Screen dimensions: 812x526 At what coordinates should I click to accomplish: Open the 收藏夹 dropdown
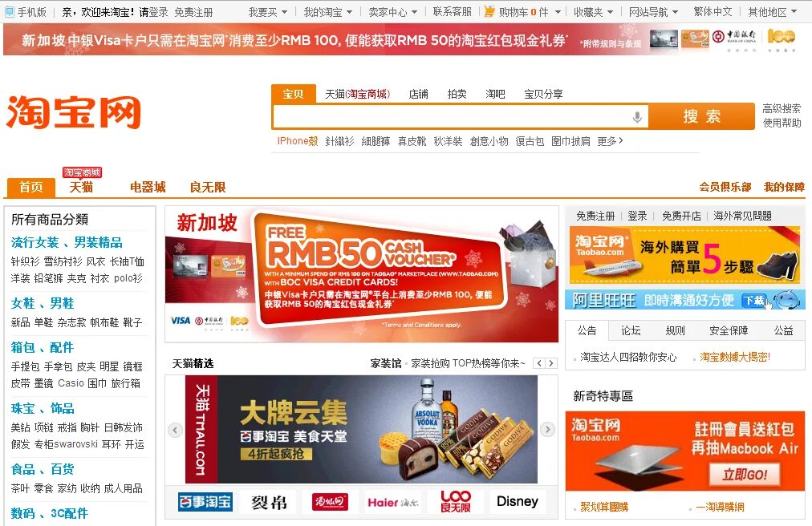pos(593,11)
